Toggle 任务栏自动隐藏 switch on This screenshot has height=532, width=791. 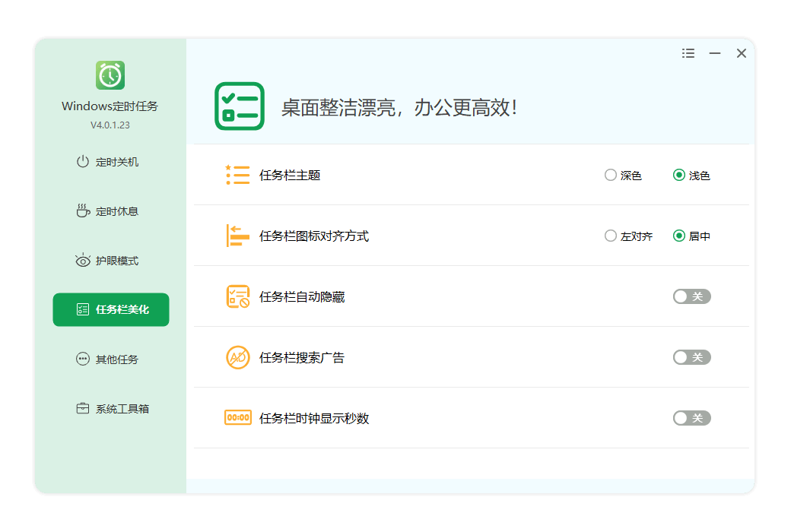click(691, 296)
